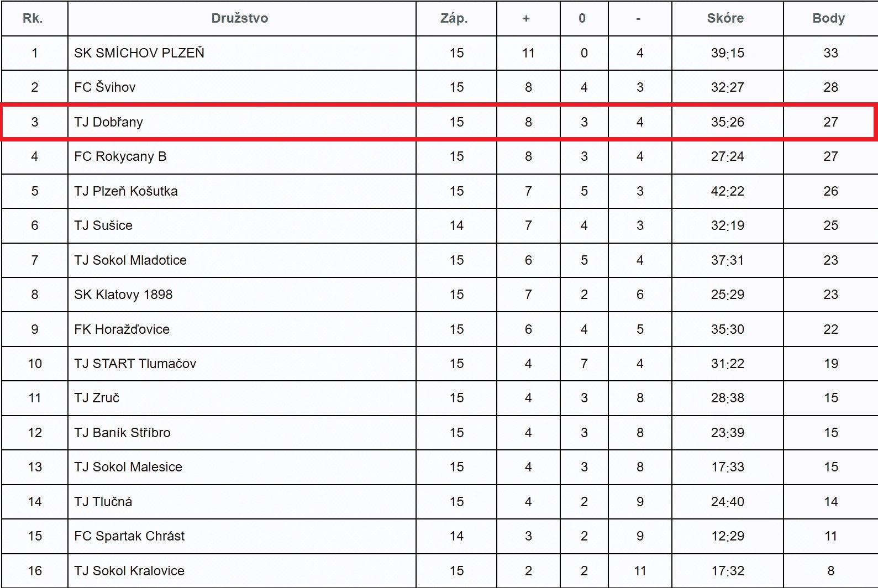This screenshot has height=588, width=878.
Task: Click the Skóre column header
Action: [725, 18]
